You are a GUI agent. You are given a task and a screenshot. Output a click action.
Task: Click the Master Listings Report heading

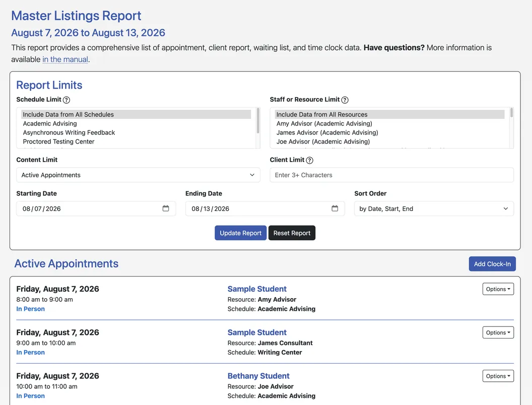click(x=76, y=16)
